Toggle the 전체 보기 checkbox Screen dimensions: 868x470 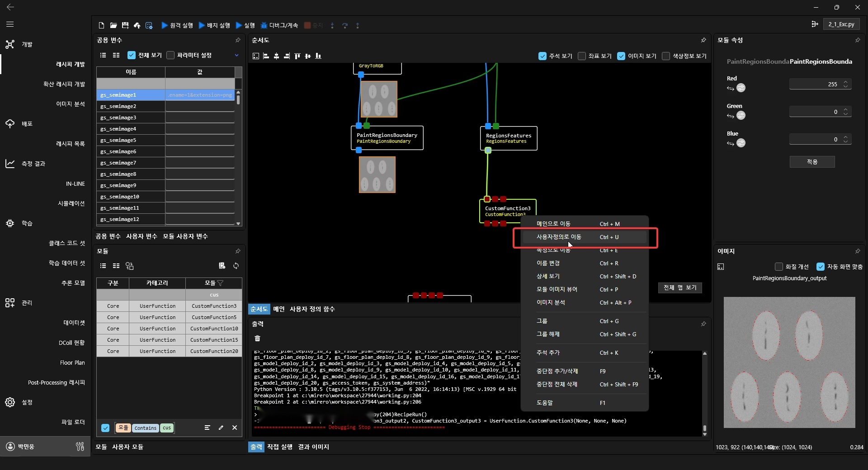pos(132,55)
